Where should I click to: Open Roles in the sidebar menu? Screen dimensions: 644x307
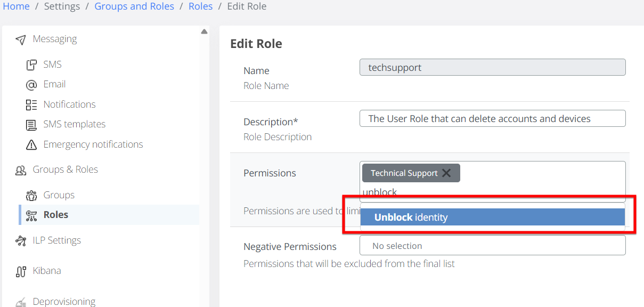[55, 215]
